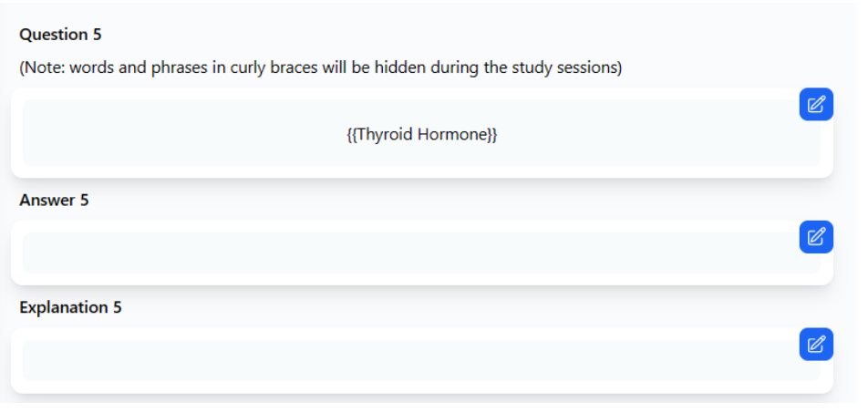Click the Answer 5 edit pencil icon
The image size is (868, 413).
coord(816,237)
